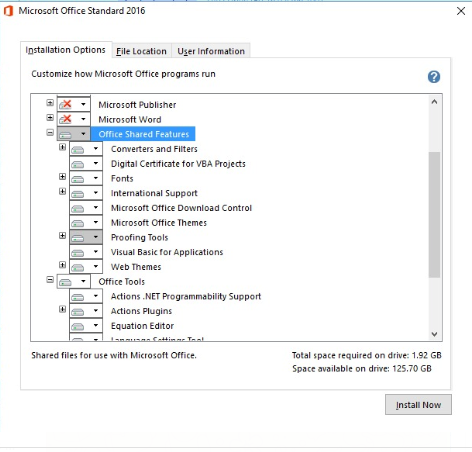Open install-state dropdown for International Support
The image size is (472, 452).
(86, 193)
